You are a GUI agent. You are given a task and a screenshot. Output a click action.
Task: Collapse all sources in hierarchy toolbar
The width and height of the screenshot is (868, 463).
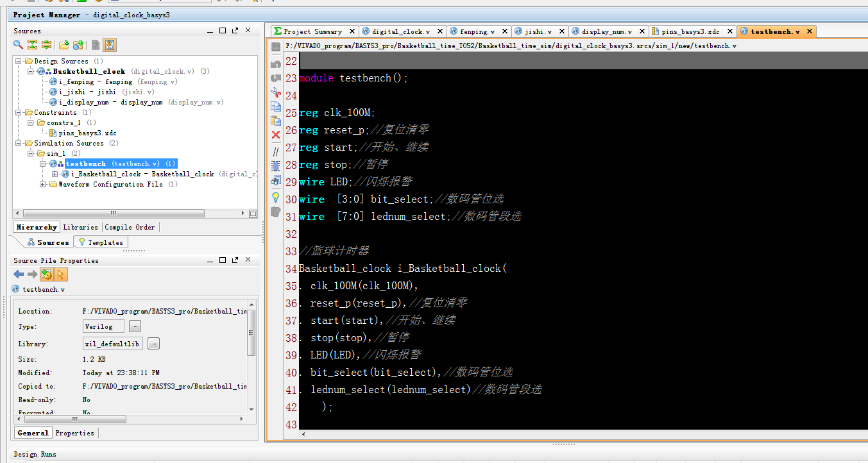point(32,45)
